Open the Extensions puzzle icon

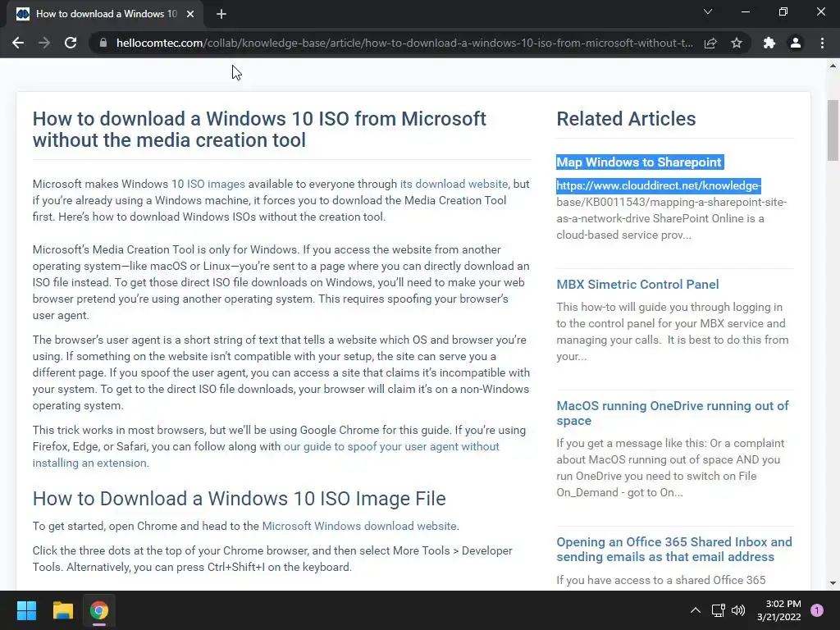769,43
